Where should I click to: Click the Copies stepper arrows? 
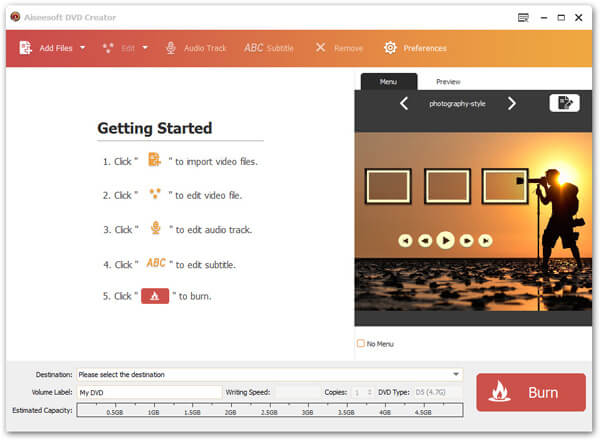[369, 392]
